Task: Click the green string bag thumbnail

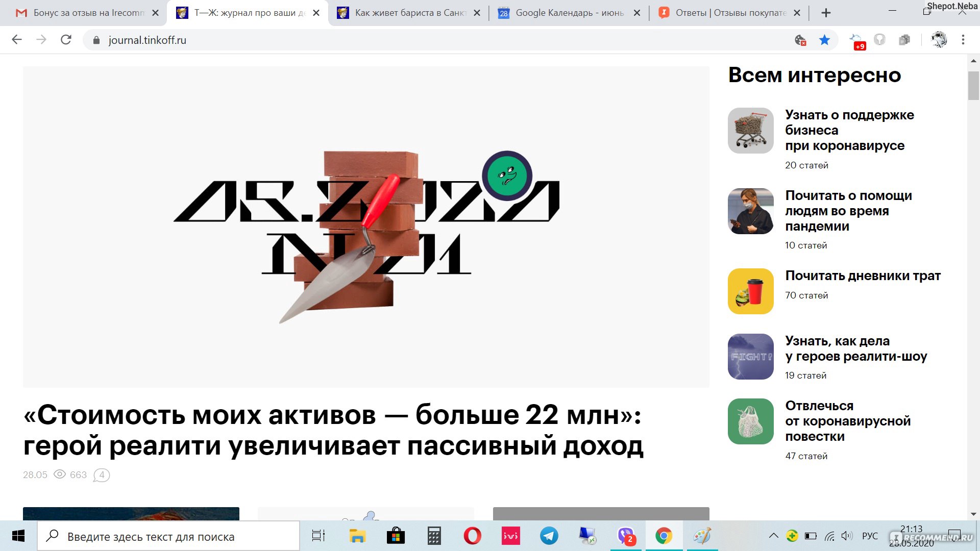Action: [750, 421]
